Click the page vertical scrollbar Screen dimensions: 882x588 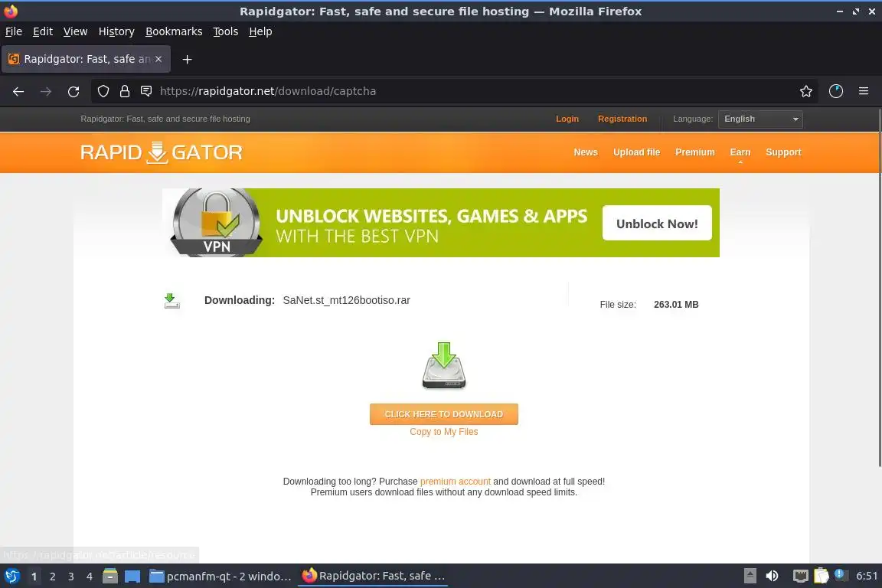[879, 288]
